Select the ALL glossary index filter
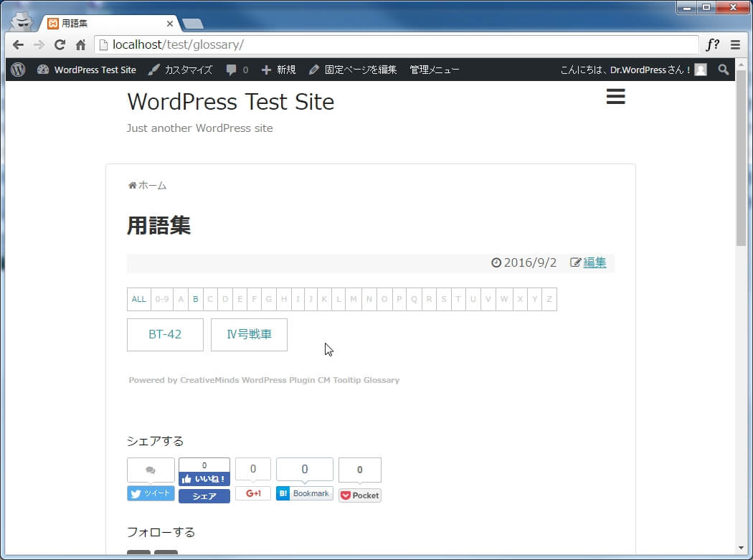Image resolution: width=753 pixels, height=560 pixels. (x=138, y=299)
